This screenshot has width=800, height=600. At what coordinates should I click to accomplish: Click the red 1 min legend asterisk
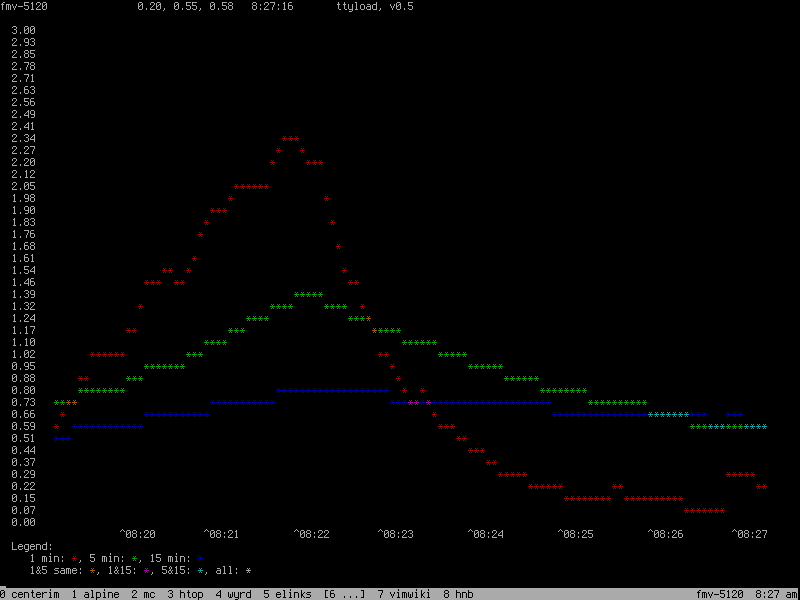tap(74, 559)
